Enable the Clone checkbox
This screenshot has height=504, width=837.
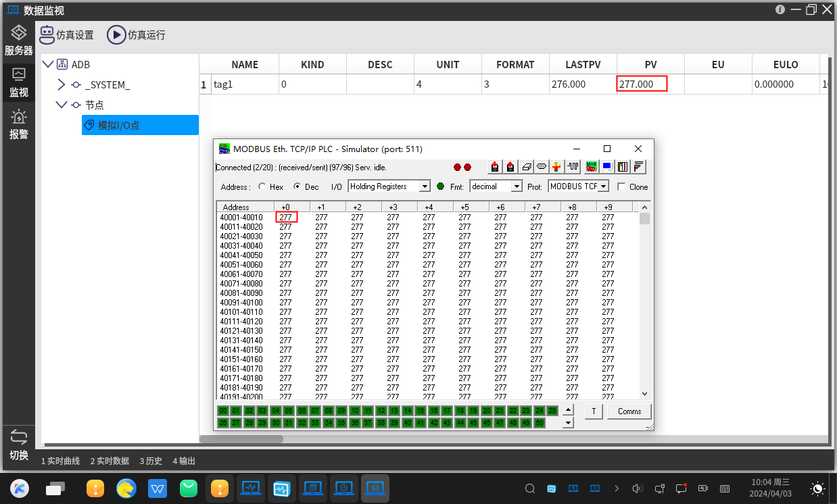coord(621,186)
